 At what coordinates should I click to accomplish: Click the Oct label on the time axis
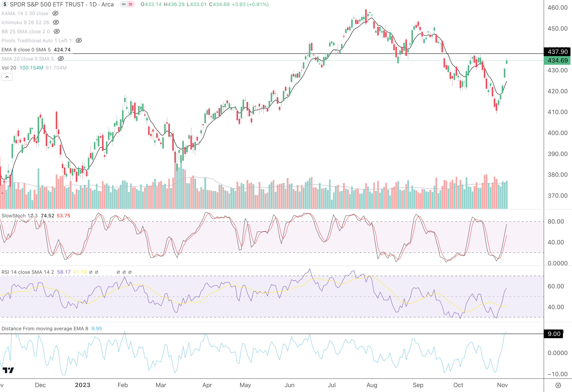(458, 385)
